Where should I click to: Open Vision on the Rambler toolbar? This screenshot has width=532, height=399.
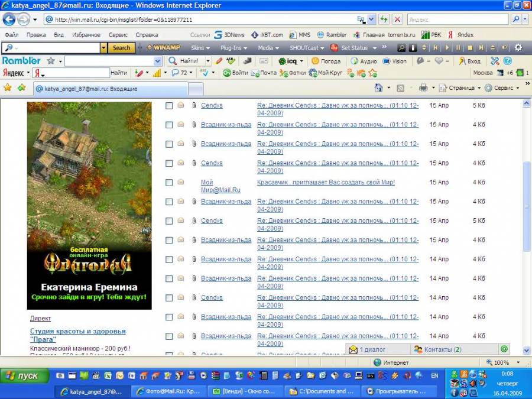[x=394, y=61]
